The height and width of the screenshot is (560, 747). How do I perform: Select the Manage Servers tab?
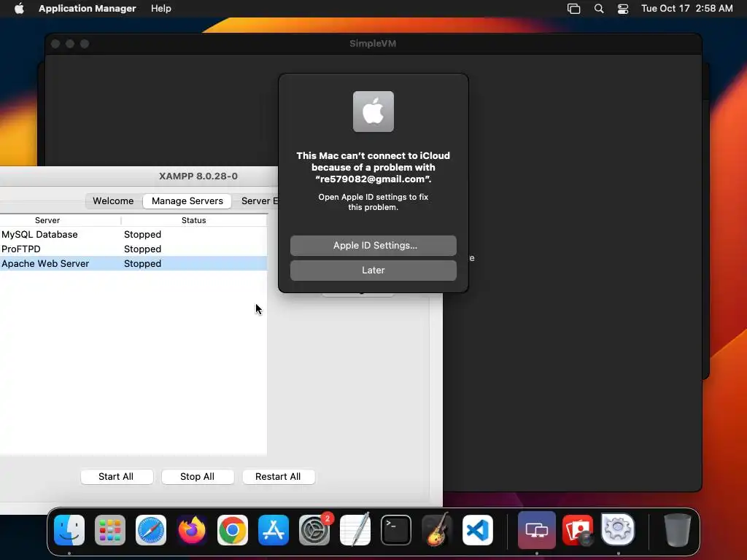tap(187, 201)
